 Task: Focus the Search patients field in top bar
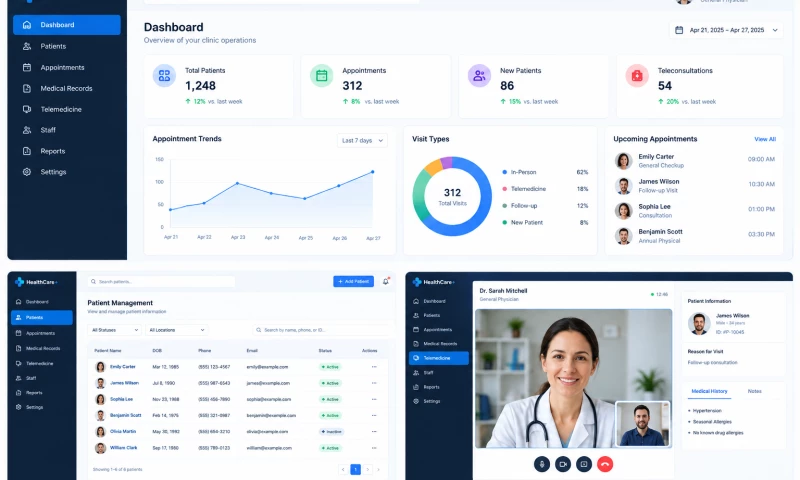161,282
